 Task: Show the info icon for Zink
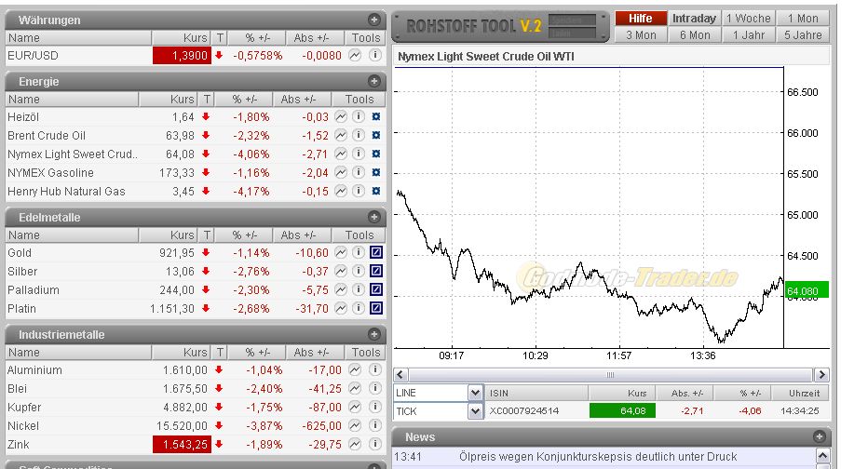click(x=374, y=444)
